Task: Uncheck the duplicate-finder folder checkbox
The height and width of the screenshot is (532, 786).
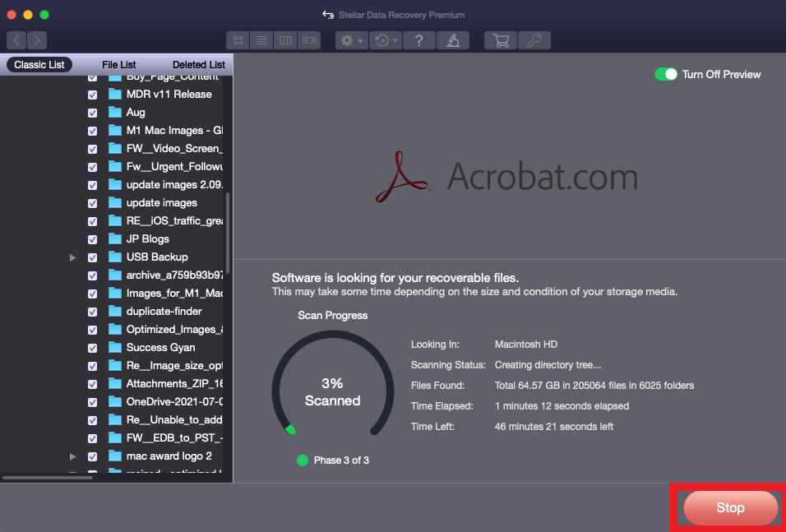Action: [x=92, y=312]
